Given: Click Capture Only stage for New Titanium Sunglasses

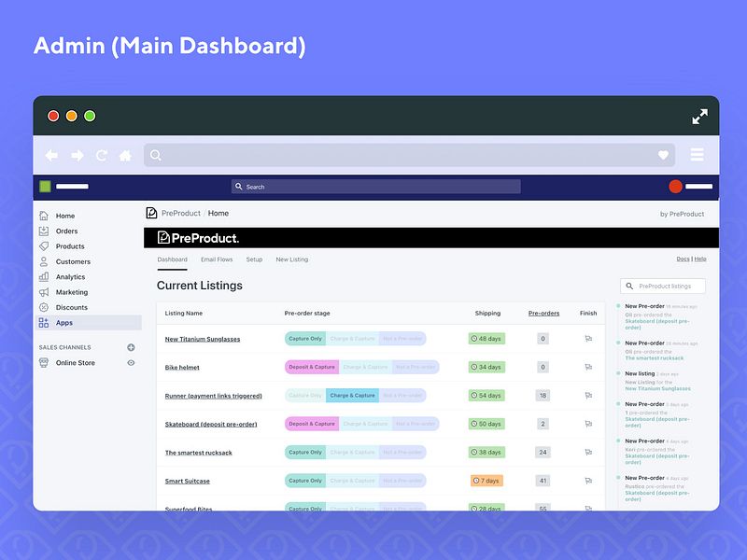Looking at the screenshot, I should [305, 339].
